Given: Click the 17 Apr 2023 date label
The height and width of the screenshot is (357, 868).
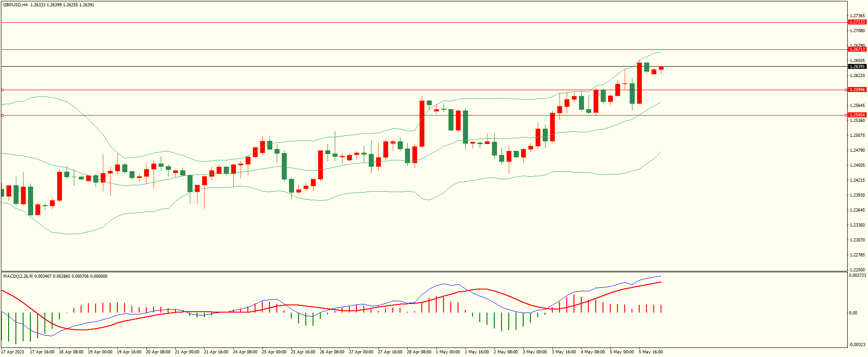Looking at the screenshot, I should tap(13, 352).
